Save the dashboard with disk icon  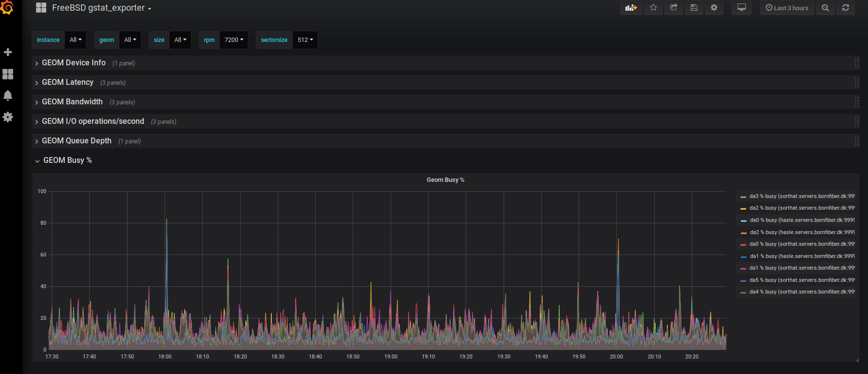coord(694,8)
